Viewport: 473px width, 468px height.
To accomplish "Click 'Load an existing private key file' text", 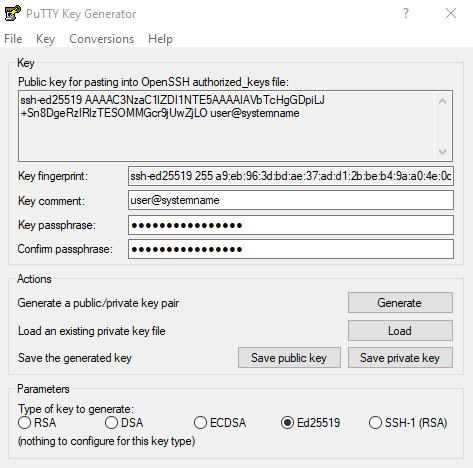I will coord(92,331).
